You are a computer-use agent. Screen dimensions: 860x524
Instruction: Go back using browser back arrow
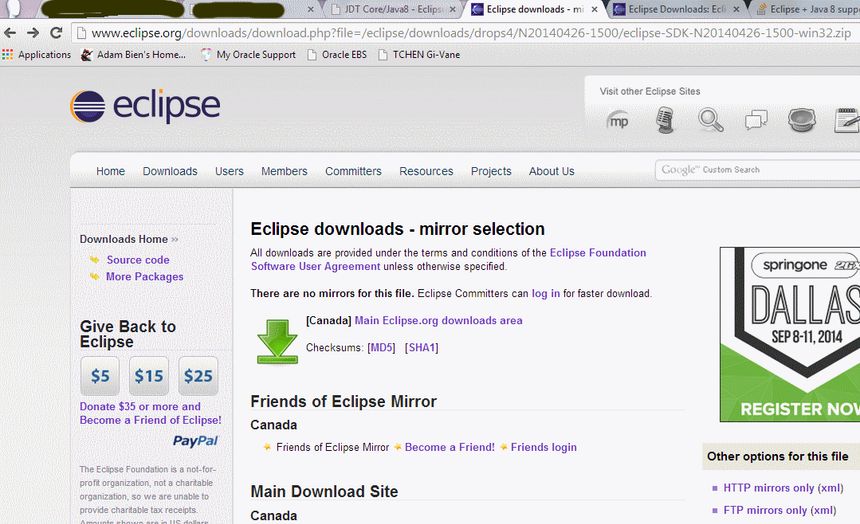click(10, 32)
